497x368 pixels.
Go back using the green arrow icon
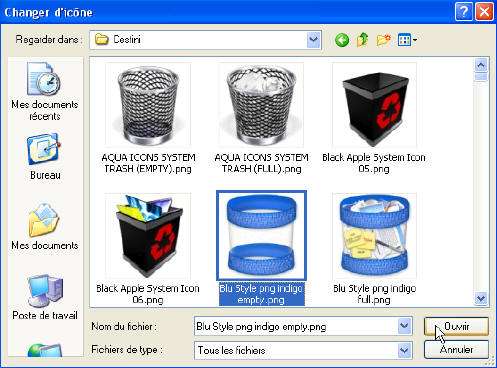pos(342,40)
